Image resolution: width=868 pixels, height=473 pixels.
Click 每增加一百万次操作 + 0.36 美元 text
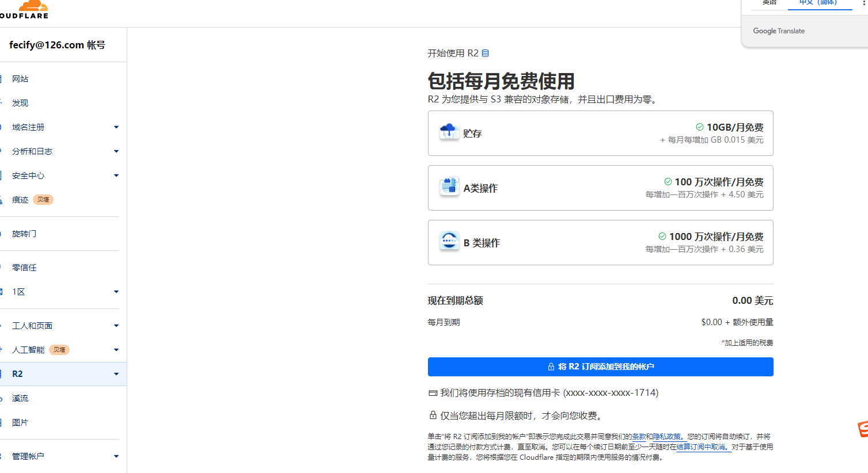pyautogui.click(x=704, y=249)
